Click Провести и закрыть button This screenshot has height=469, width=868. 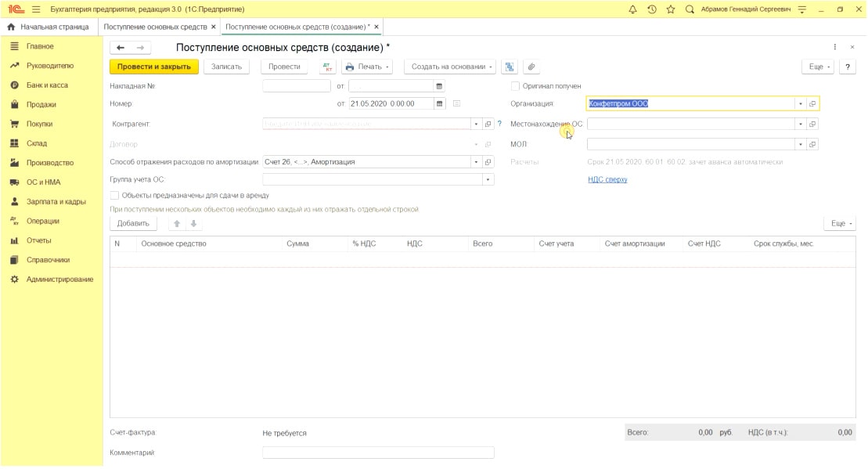click(x=154, y=67)
